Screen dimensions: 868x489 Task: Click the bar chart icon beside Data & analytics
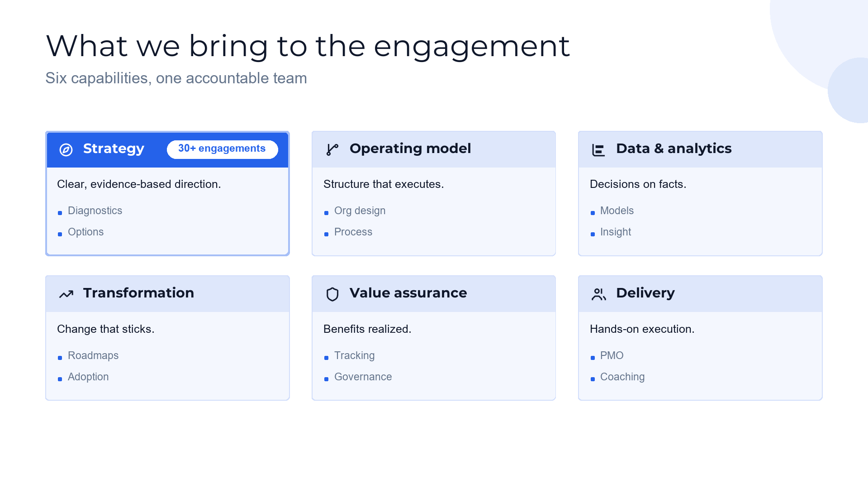[598, 150]
